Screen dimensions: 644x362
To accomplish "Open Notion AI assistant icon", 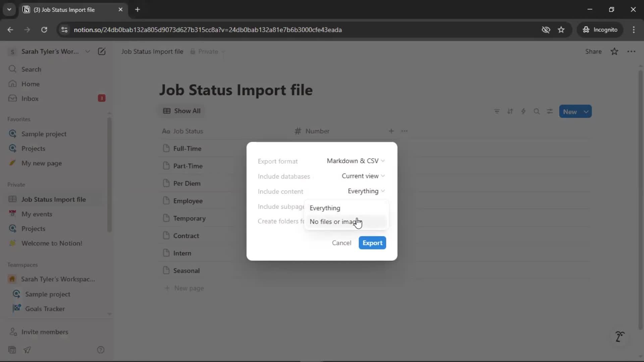I will point(620,336).
